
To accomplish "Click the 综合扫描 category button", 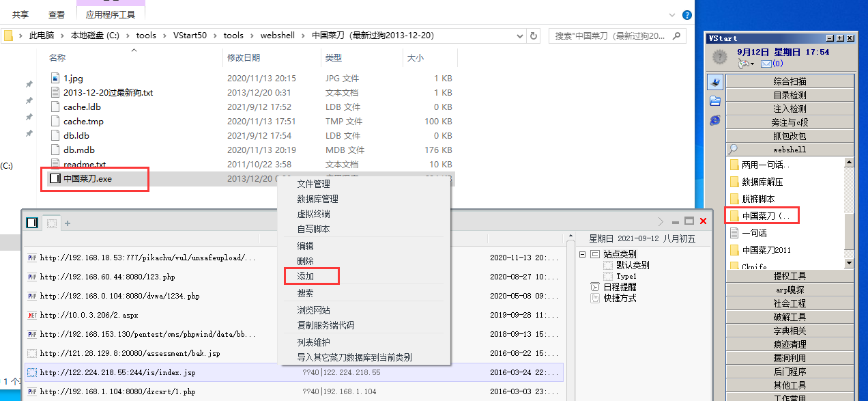I will tap(790, 81).
